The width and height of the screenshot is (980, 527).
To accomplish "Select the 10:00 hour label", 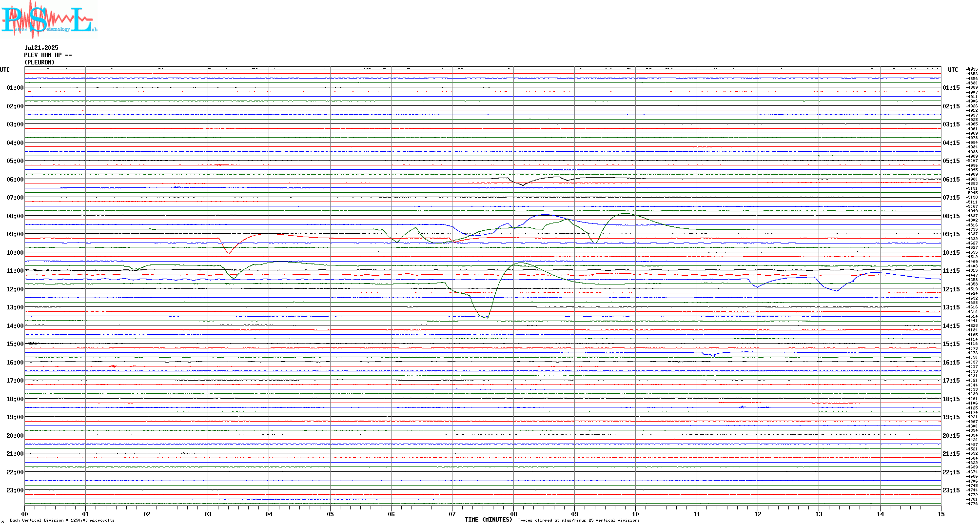I will coord(15,253).
